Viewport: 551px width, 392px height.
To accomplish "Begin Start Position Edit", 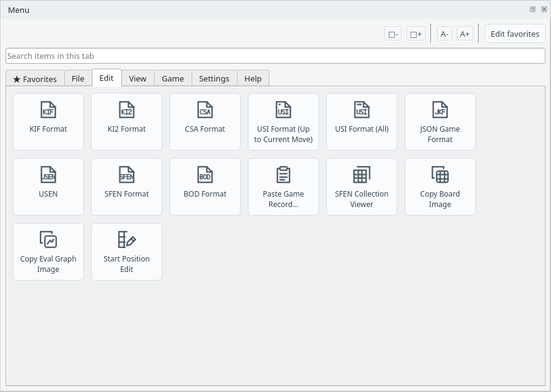I will pos(127,252).
